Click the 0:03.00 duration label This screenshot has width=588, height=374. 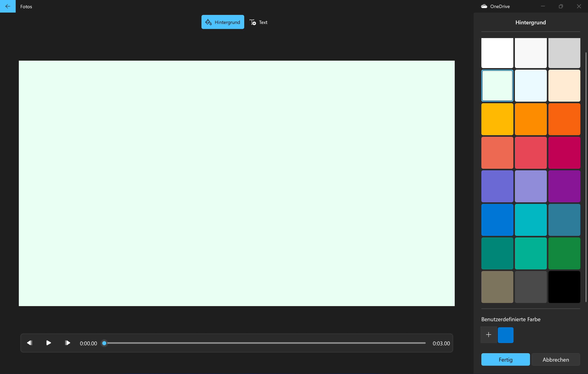tap(441, 343)
